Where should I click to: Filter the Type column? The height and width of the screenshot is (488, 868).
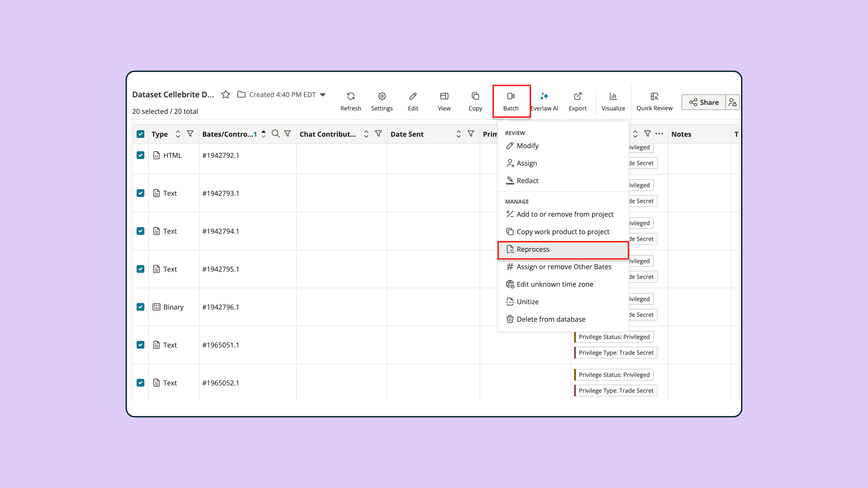coord(190,134)
